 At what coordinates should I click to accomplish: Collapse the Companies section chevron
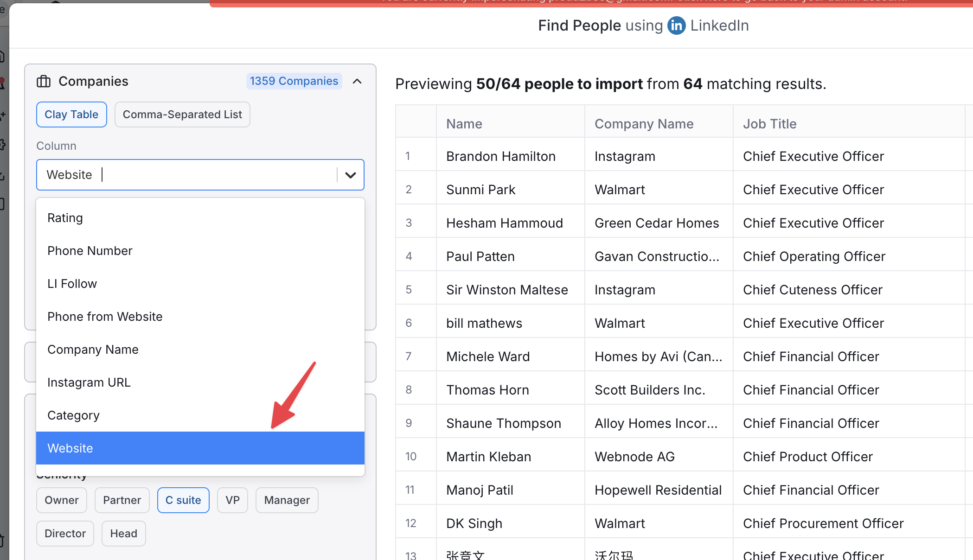pos(357,82)
